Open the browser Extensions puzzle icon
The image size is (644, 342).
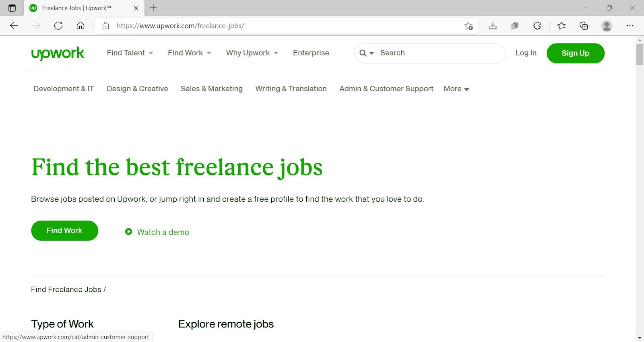537,26
